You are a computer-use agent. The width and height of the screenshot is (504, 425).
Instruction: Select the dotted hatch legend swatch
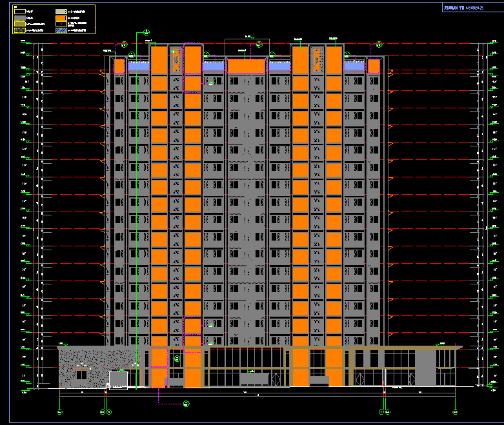pos(20,30)
